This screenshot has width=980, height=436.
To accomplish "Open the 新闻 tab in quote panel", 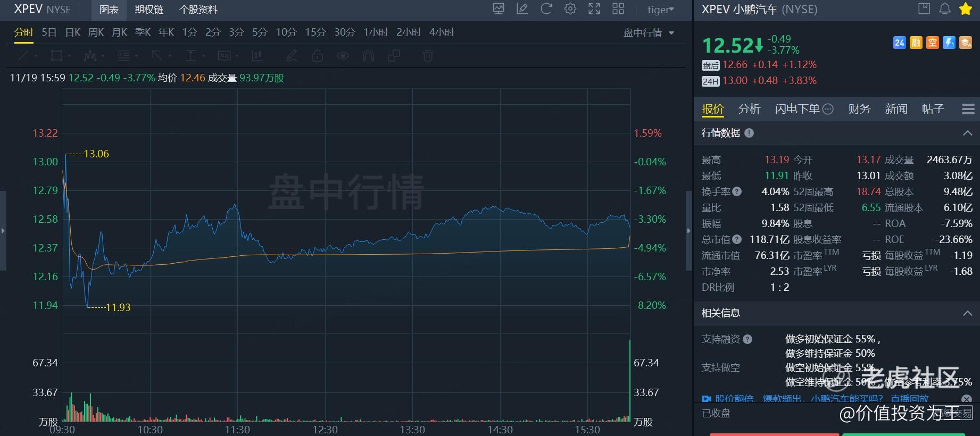I will [x=896, y=109].
